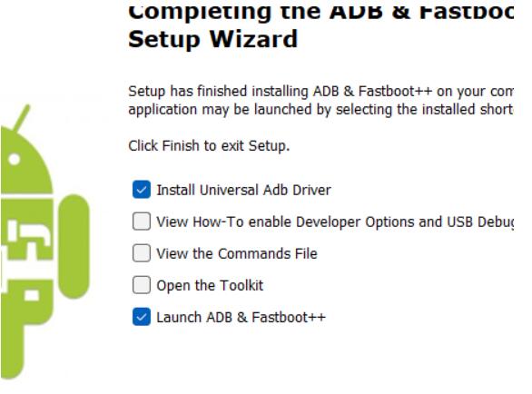Tick the View the Commands File checkbox
The image size is (532, 394).
[142, 253]
